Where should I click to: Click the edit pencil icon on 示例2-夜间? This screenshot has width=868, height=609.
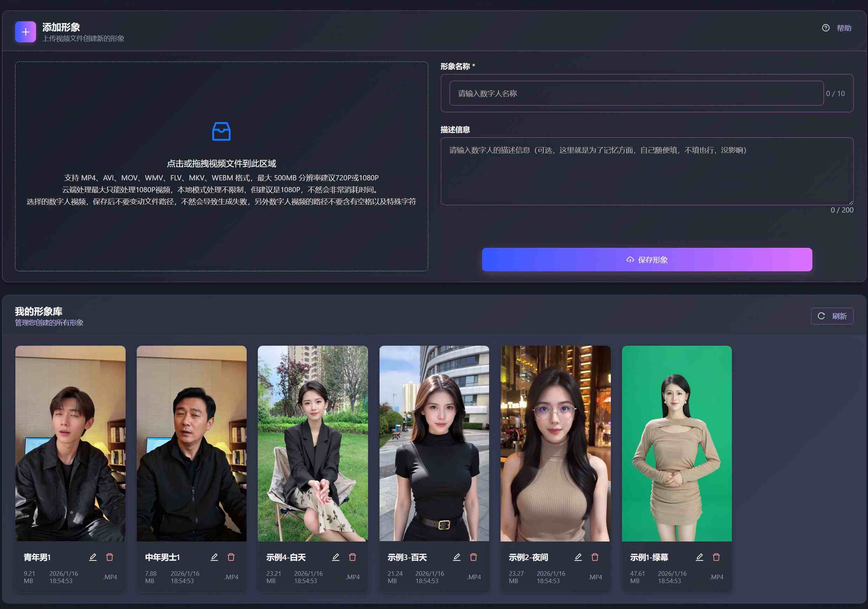[578, 557]
